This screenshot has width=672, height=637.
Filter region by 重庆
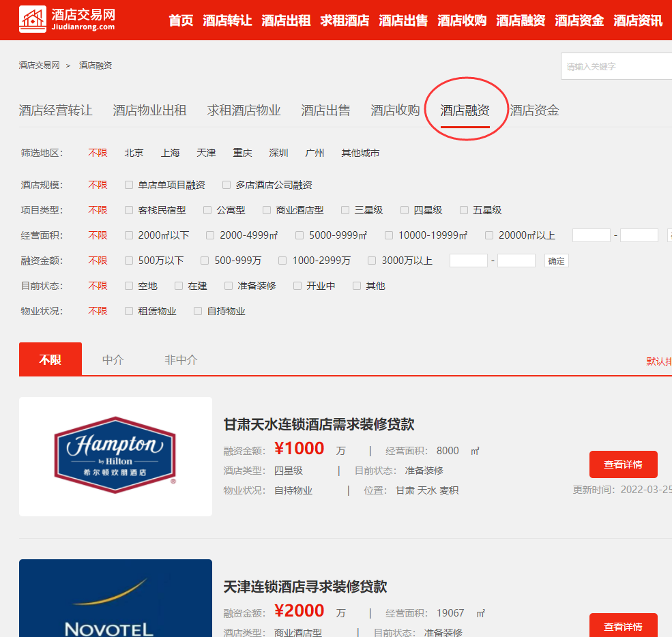tap(242, 153)
